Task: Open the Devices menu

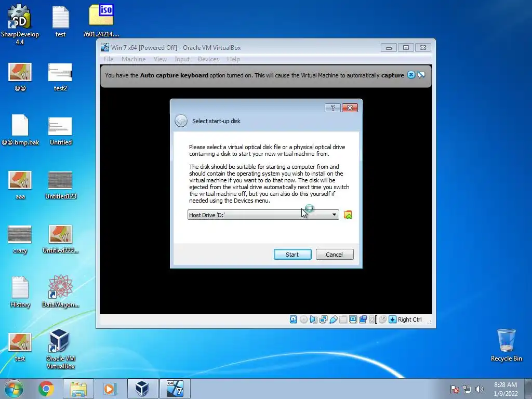Action: [208, 59]
